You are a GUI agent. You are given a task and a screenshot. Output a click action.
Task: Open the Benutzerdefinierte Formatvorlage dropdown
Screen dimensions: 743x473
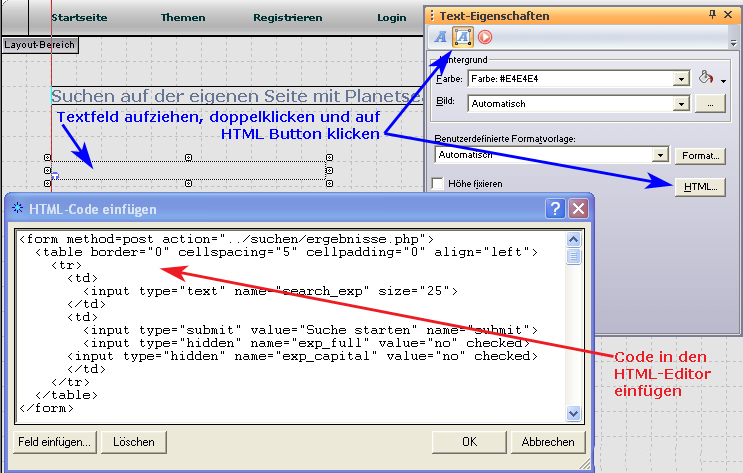660,155
